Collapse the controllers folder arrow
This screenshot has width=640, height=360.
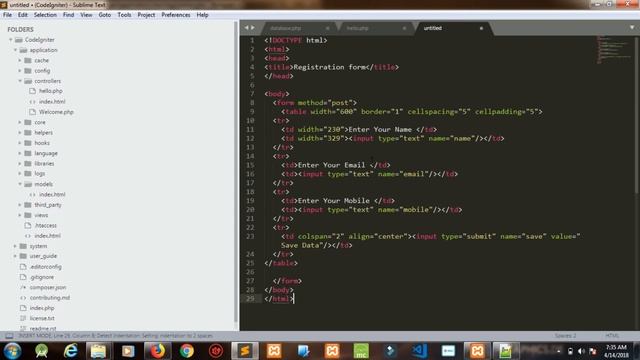pyautogui.click(x=20, y=81)
